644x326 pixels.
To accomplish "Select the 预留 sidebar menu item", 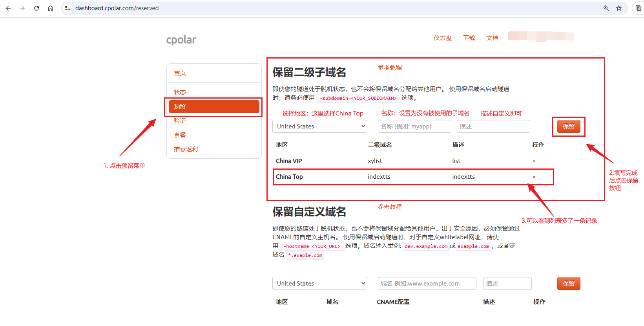I will [x=214, y=106].
